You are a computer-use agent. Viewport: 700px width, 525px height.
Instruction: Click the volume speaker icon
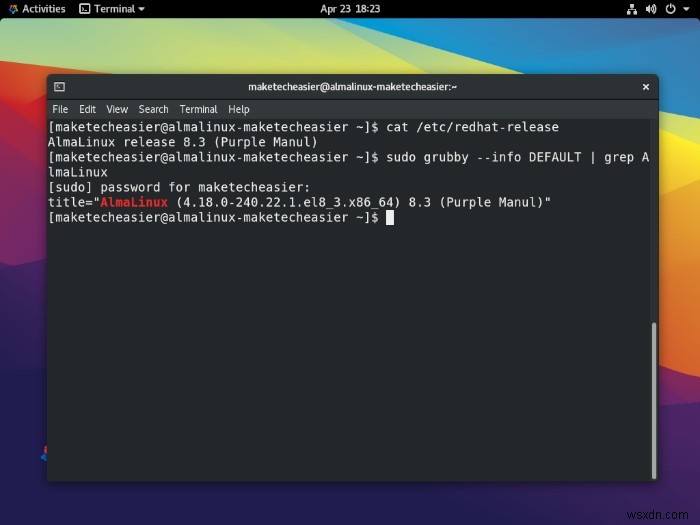[x=651, y=9]
